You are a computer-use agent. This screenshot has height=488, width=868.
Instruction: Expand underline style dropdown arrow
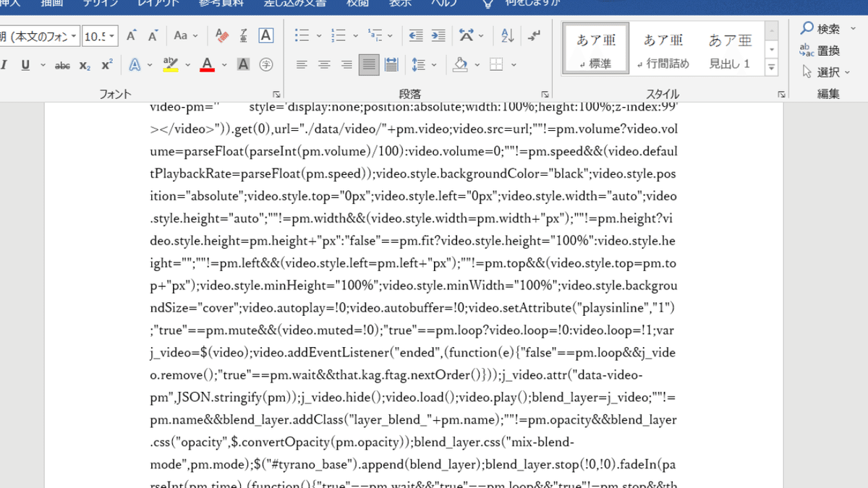coord(43,65)
